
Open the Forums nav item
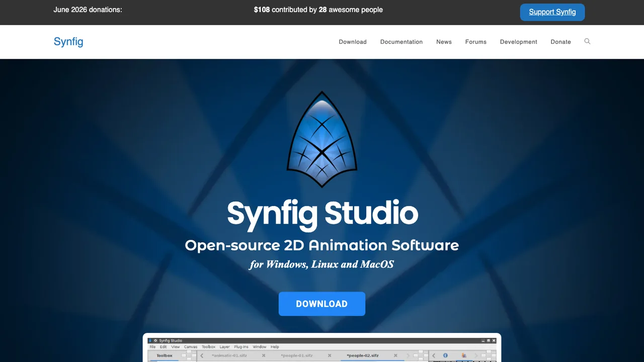click(x=476, y=42)
